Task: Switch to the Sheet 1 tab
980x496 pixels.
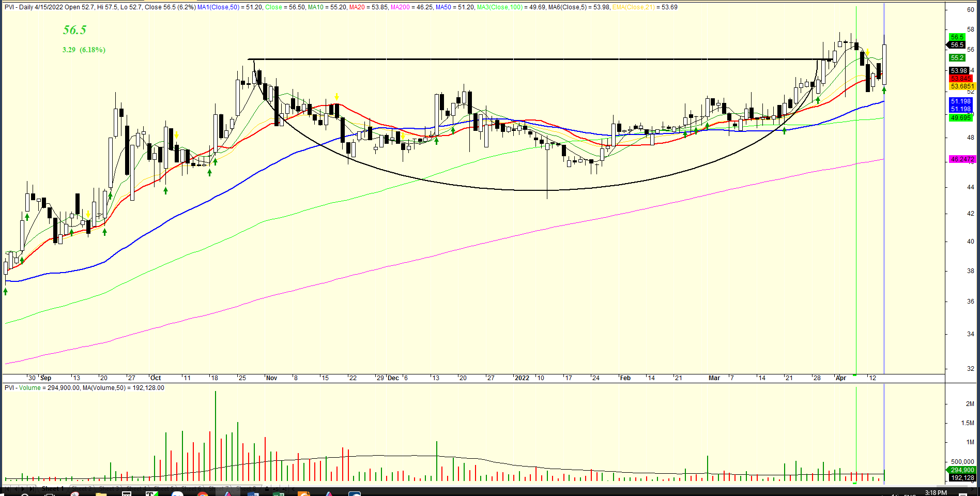Action: pos(53,488)
